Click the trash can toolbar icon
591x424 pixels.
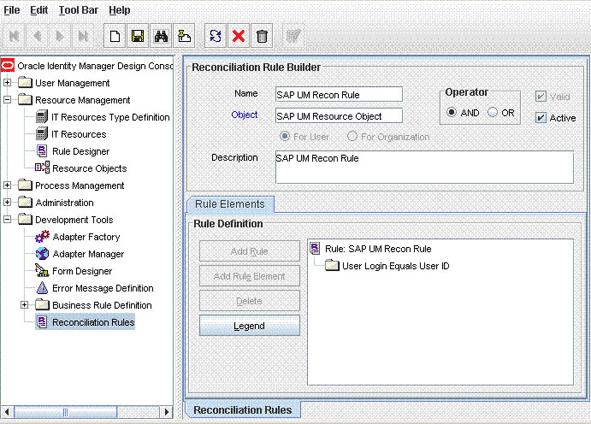point(262,36)
